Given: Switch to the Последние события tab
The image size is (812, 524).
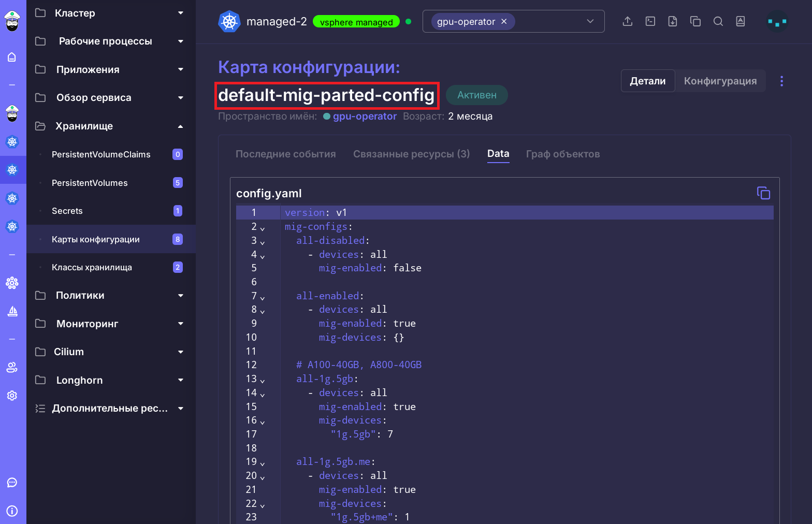Looking at the screenshot, I should point(286,154).
